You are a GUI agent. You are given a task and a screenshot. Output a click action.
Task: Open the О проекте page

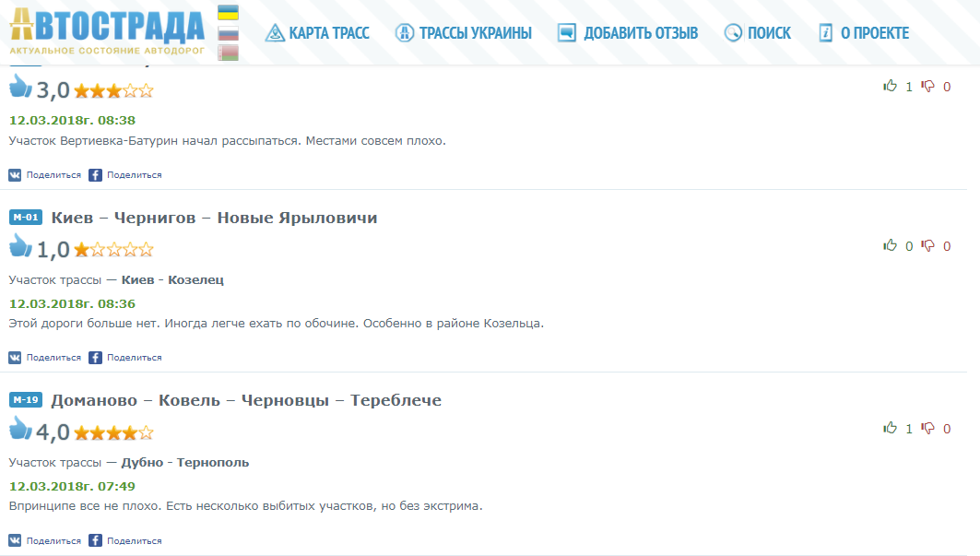point(863,33)
